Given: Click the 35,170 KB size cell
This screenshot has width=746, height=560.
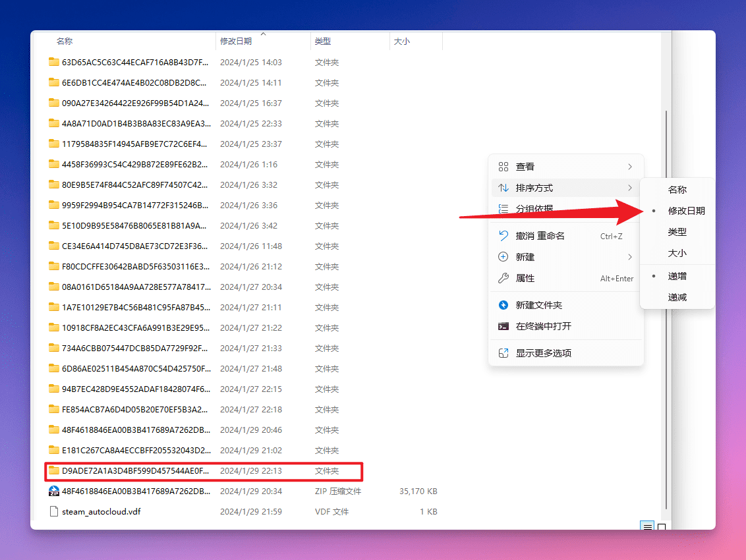Looking at the screenshot, I should (418, 491).
